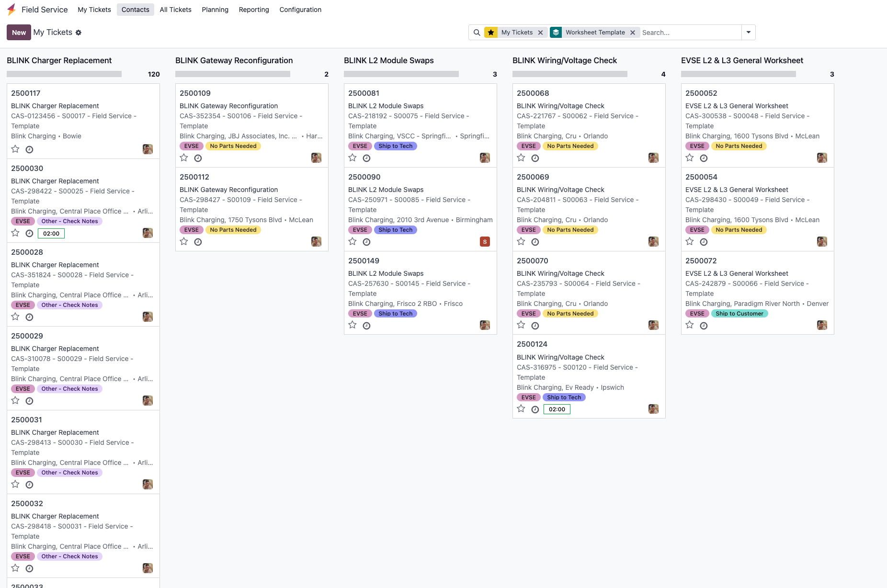Click assignee avatar on ticket 2500117
This screenshot has height=588, width=887.
point(148,149)
